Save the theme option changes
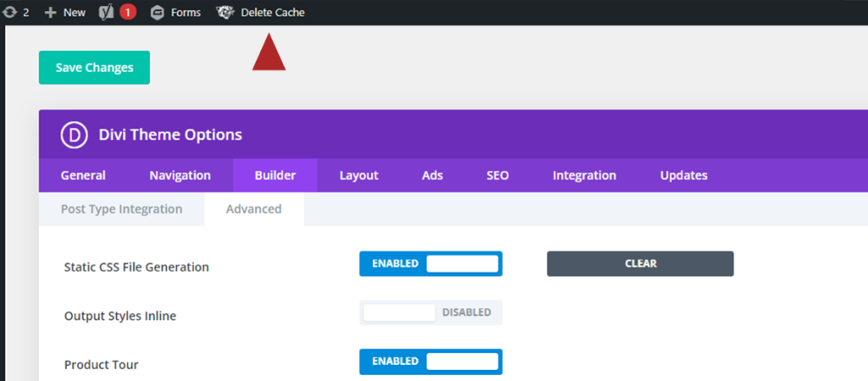 [x=94, y=68]
